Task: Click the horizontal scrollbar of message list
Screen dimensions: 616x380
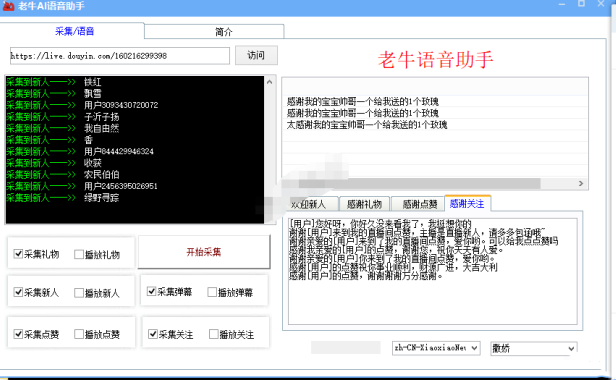Action: tap(420, 184)
